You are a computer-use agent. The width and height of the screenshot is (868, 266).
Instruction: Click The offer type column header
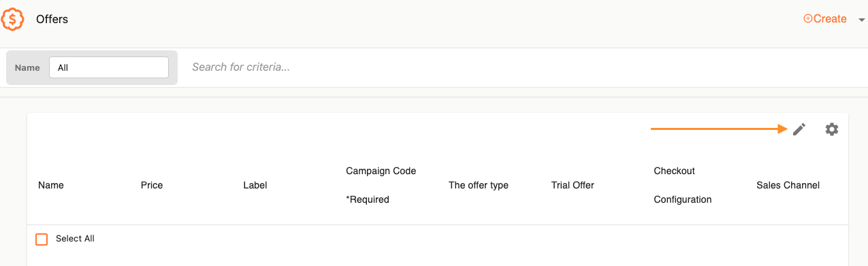click(x=479, y=185)
